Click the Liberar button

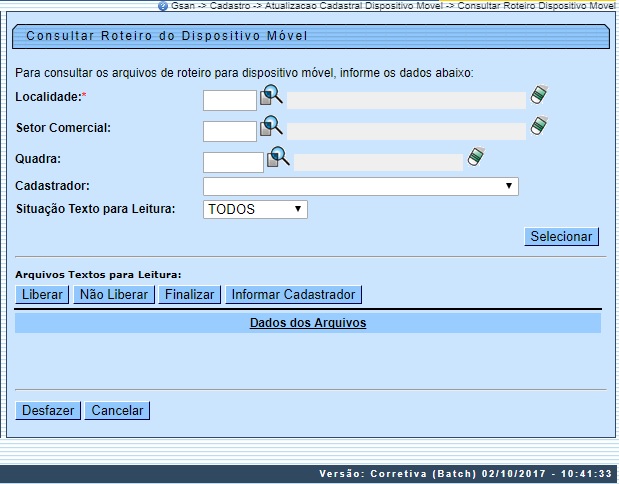pyautogui.click(x=43, y=294)
